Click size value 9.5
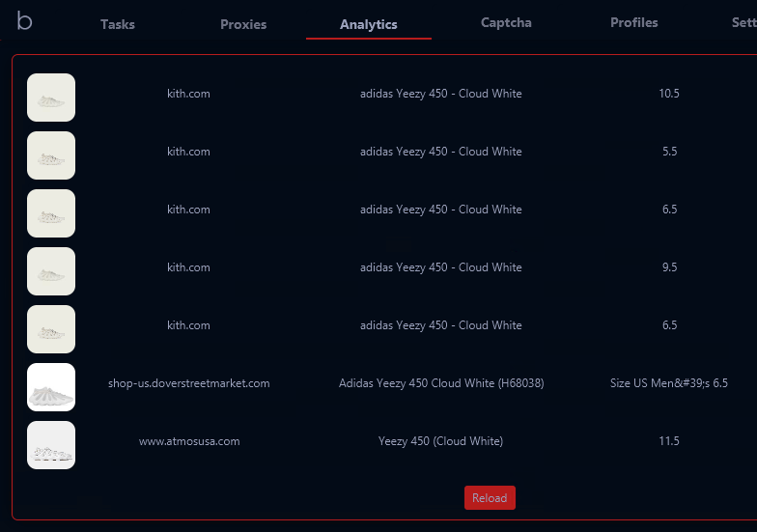 click(x=670, y=267)
